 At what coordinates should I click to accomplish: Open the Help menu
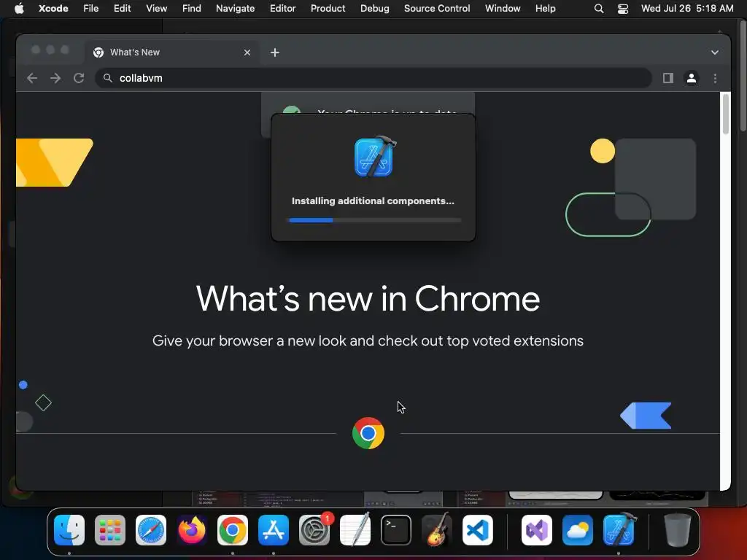coord(545,9)
